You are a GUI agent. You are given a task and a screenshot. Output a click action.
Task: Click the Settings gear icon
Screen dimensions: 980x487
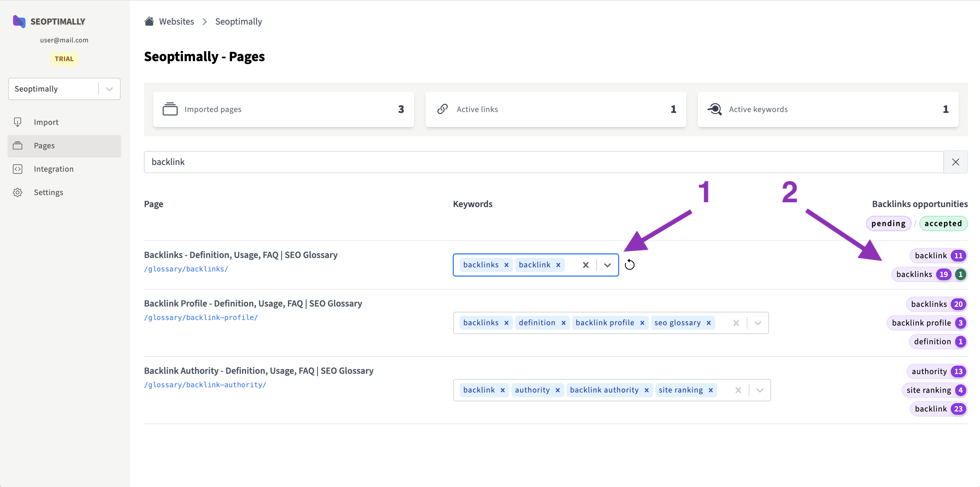(18, 192)
